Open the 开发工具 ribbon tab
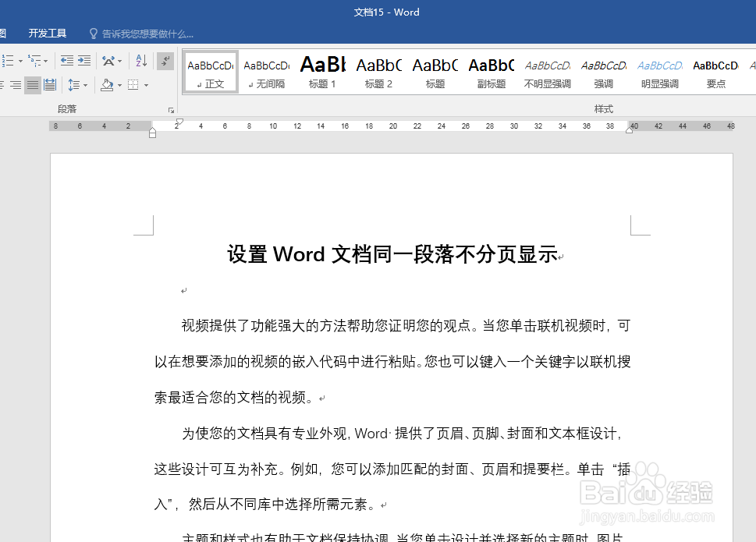The image size is (756, 542). 48,34
